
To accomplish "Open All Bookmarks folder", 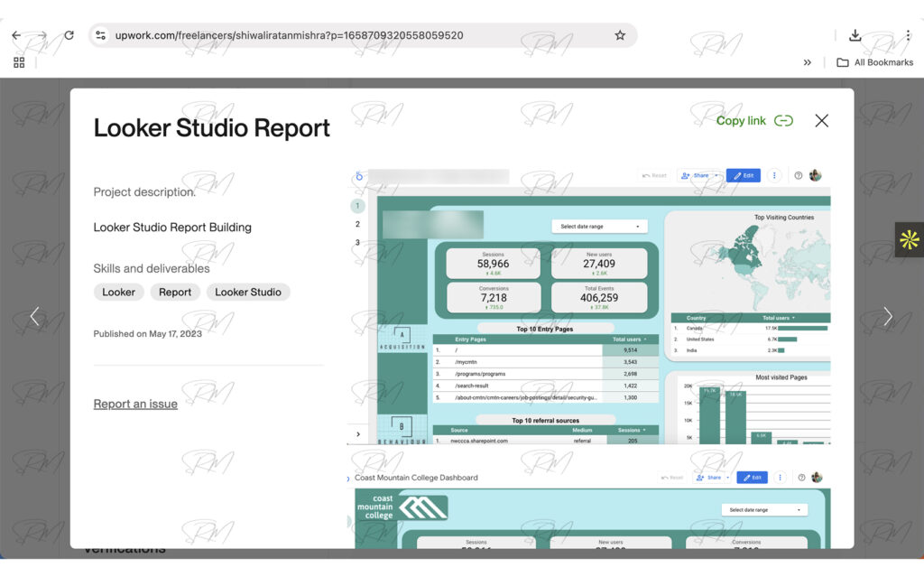I will pos(875,62).
